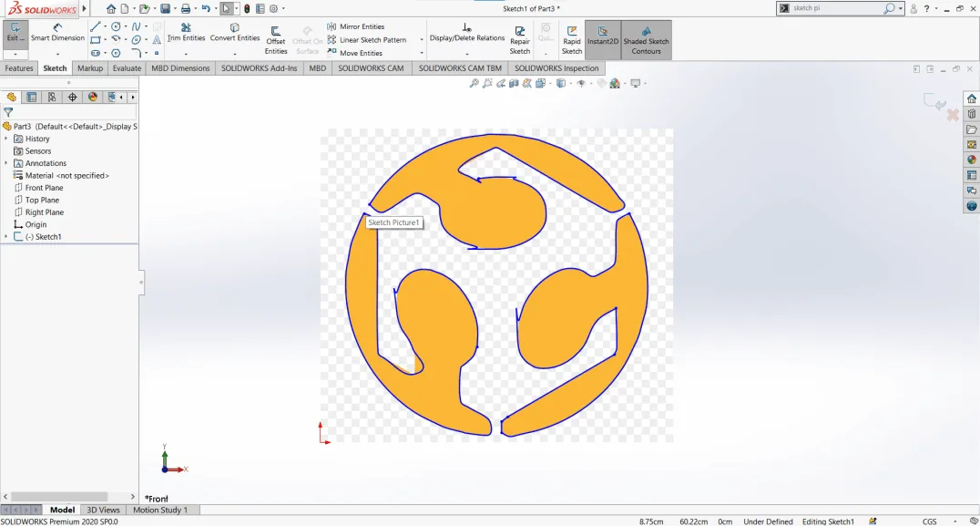Screen dimensions: 980x526
Task: Toggle Instant2D mode
Action: click(603, 39)
